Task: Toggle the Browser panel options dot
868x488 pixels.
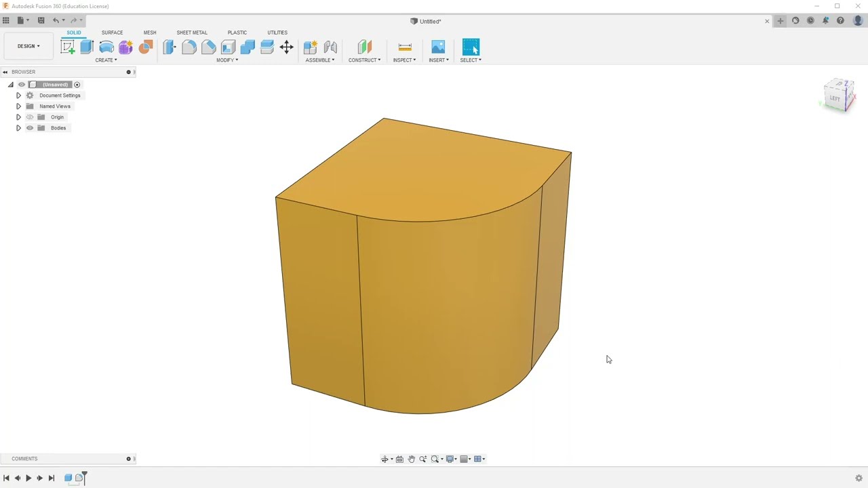Action: pyautogui.click(x=128, y=72)
